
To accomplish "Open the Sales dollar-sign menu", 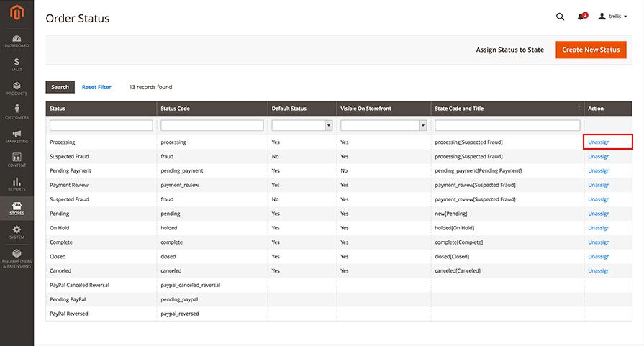I will [17, 65].
